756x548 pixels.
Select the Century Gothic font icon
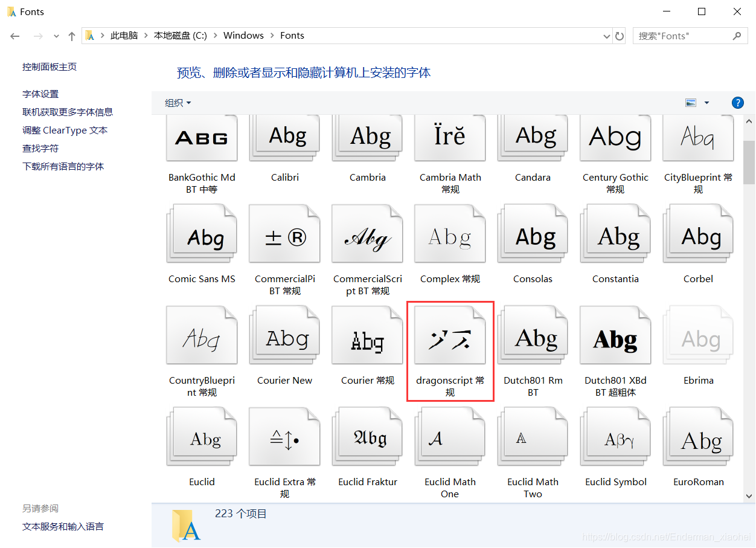tap(615, 139)
